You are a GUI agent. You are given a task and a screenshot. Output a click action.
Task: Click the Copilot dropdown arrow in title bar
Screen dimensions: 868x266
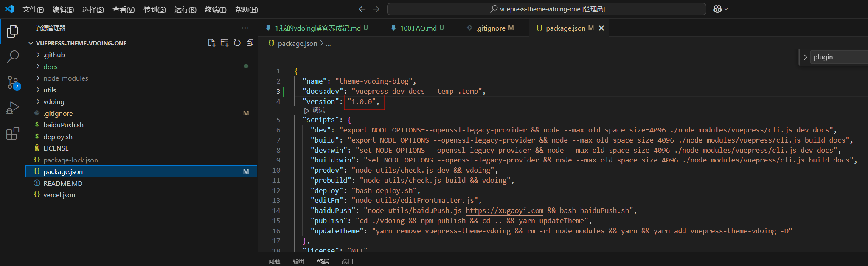[x=726, y=9]
